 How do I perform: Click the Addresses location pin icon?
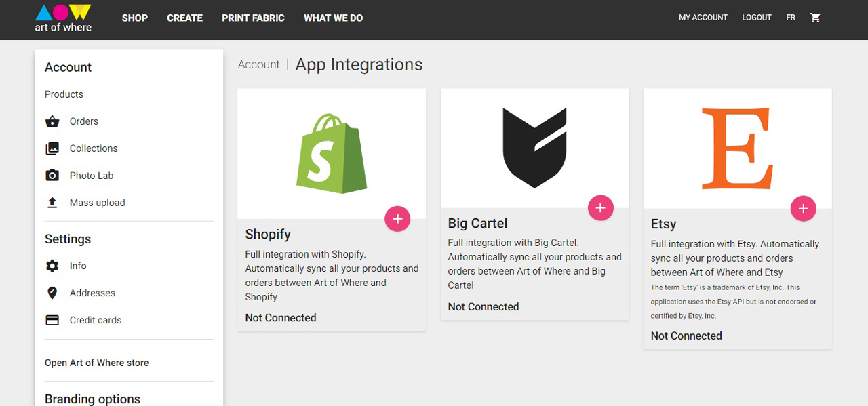(52, 293)
